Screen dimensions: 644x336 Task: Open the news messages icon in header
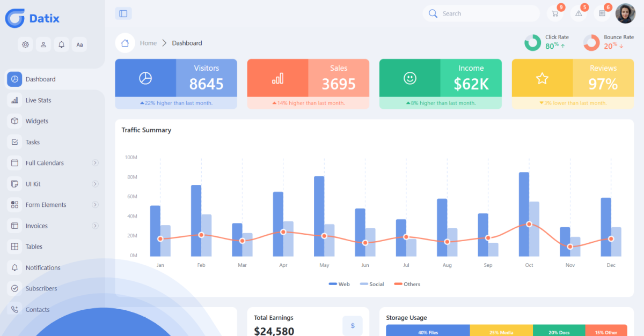[602, 14]
